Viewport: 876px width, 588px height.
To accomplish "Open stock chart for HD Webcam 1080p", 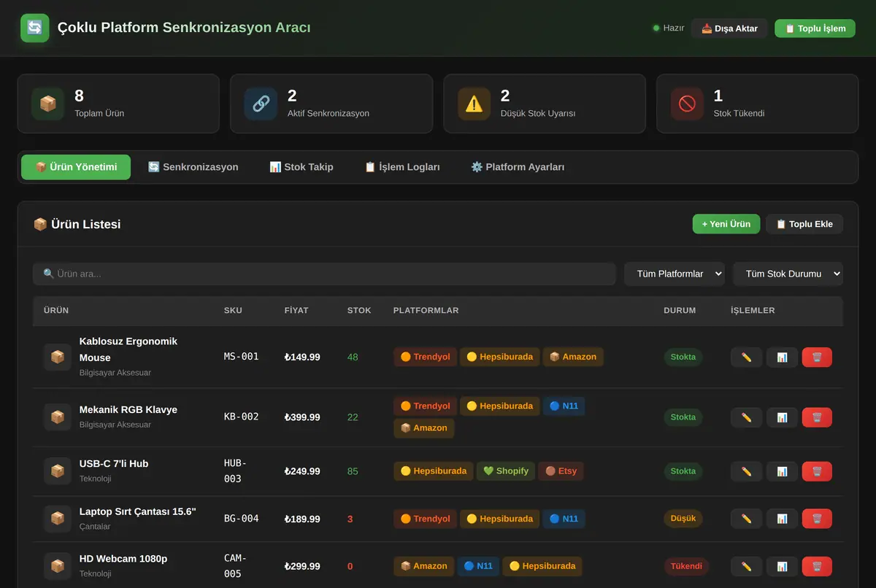I will tap(782, 566).
